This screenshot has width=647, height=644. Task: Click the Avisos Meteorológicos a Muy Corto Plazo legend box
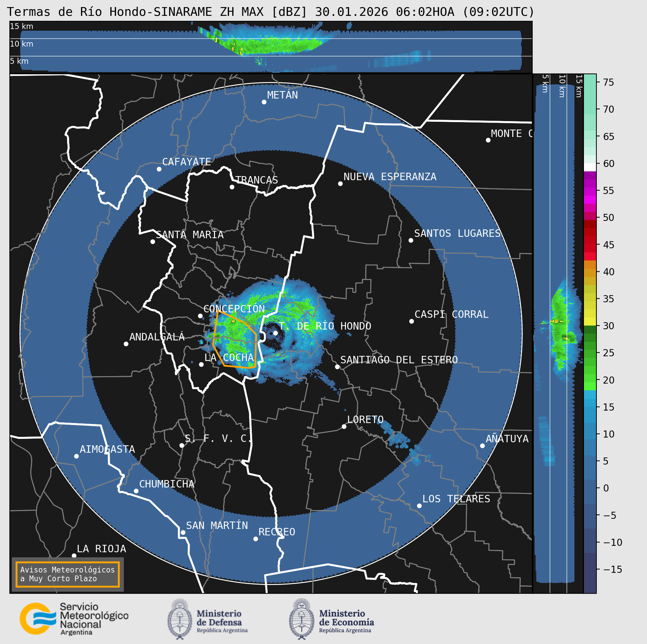(68, 574)
